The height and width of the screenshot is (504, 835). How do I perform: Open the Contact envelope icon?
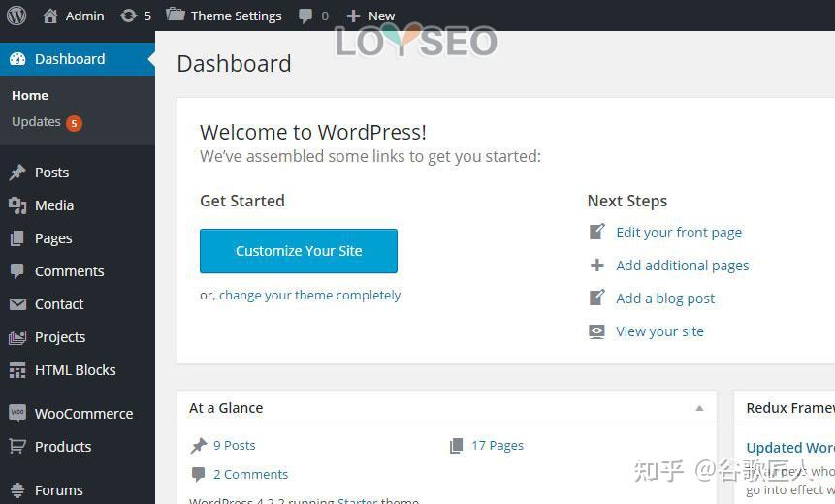pos(17,304)
